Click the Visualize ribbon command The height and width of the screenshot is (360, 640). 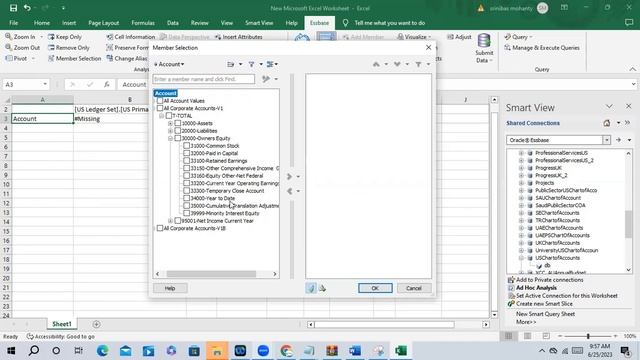click(x=413, y=37)
